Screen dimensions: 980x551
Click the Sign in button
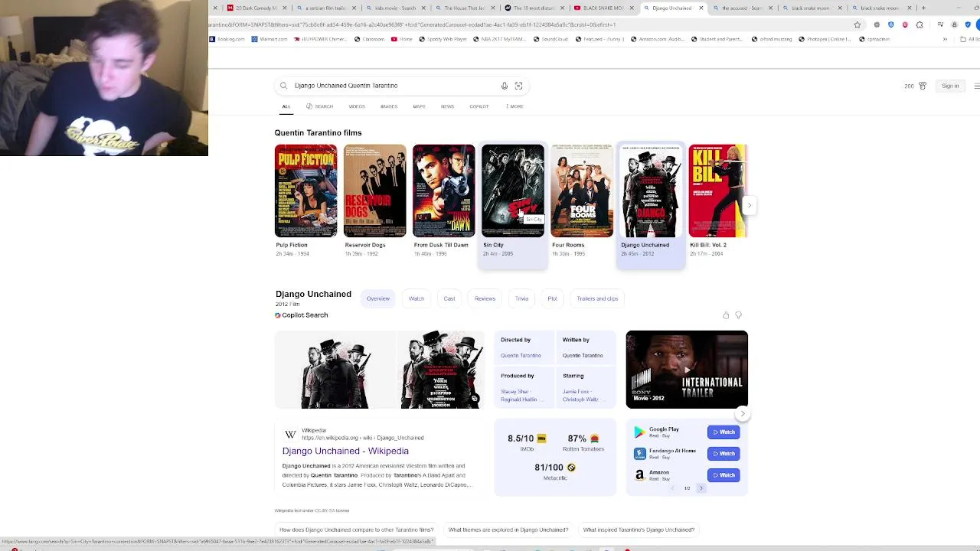(950, 86)
